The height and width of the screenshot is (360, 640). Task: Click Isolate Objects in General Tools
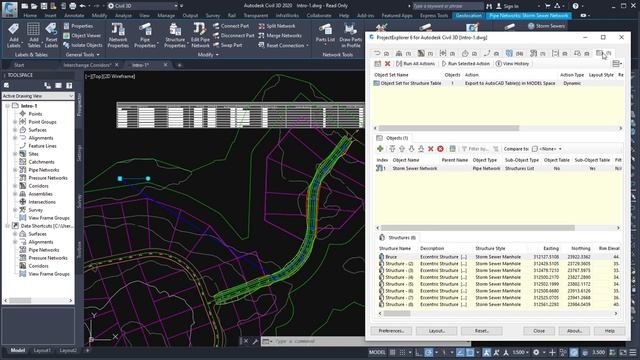click(x=83, y=45)
